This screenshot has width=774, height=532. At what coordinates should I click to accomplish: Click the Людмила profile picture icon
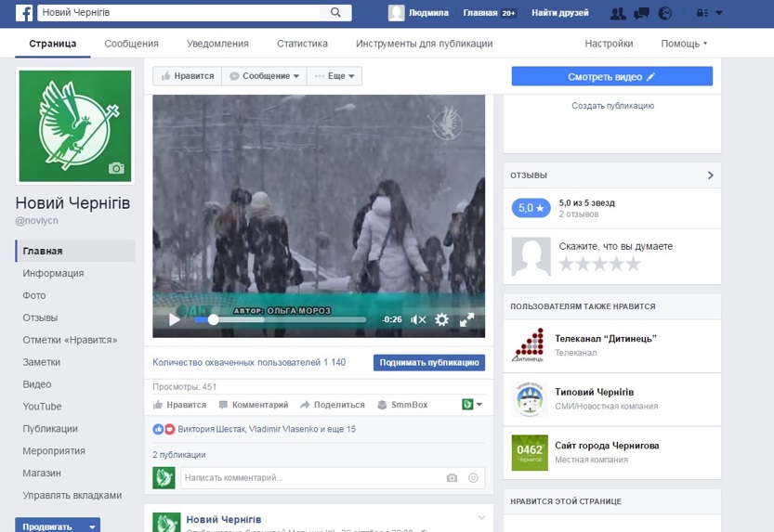(396, 13)
